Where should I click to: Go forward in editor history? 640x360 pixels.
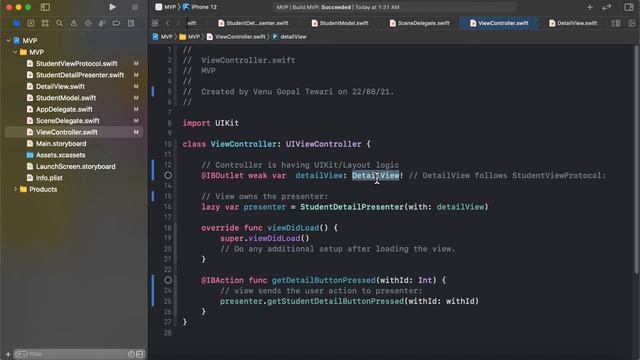[178, 23]
